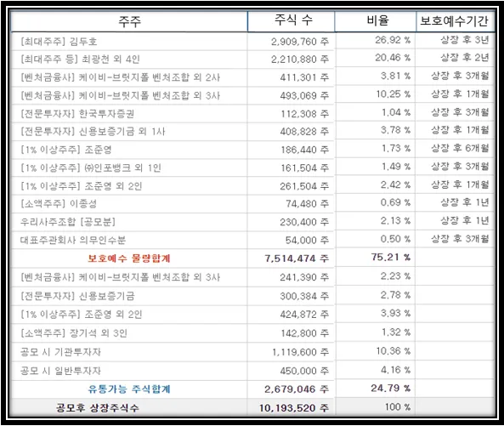Viewport: 504px width, 426px height.
Task: Select the 2,909,760 주 share count
Action: [x=300, y=42]
